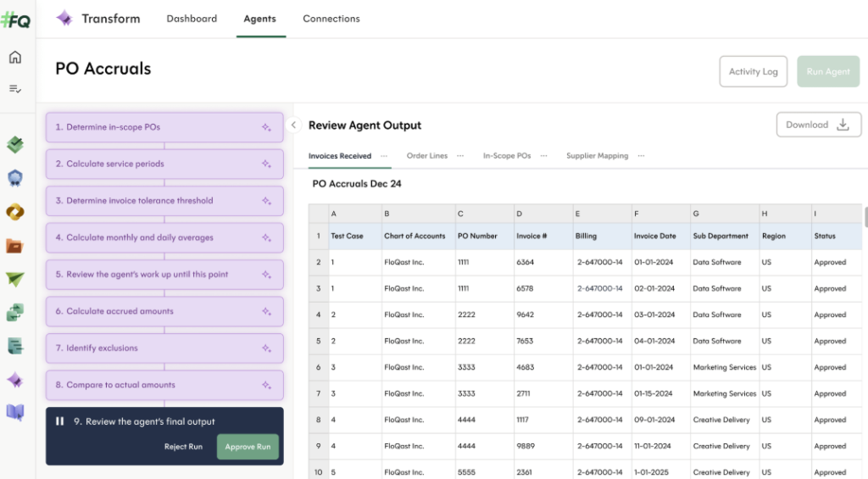This screenshot has height=479, width=868.
Task: Download the agent output
Action: [x=818, y=125]
